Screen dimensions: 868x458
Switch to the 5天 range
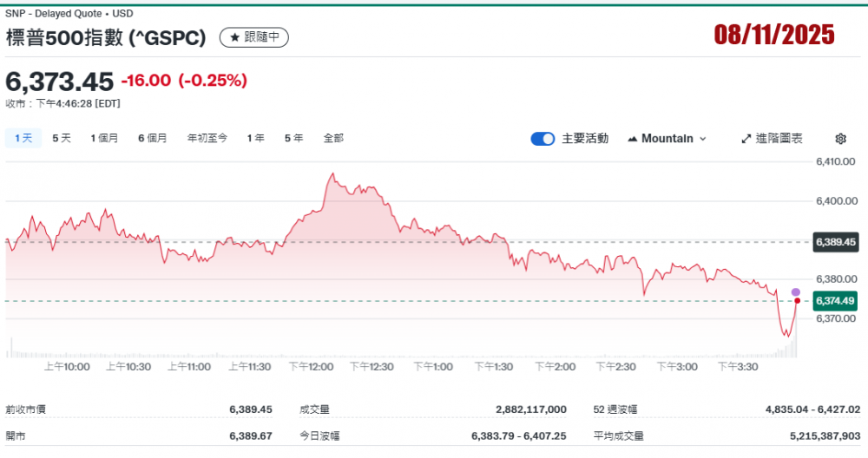[x=62, y=138]
